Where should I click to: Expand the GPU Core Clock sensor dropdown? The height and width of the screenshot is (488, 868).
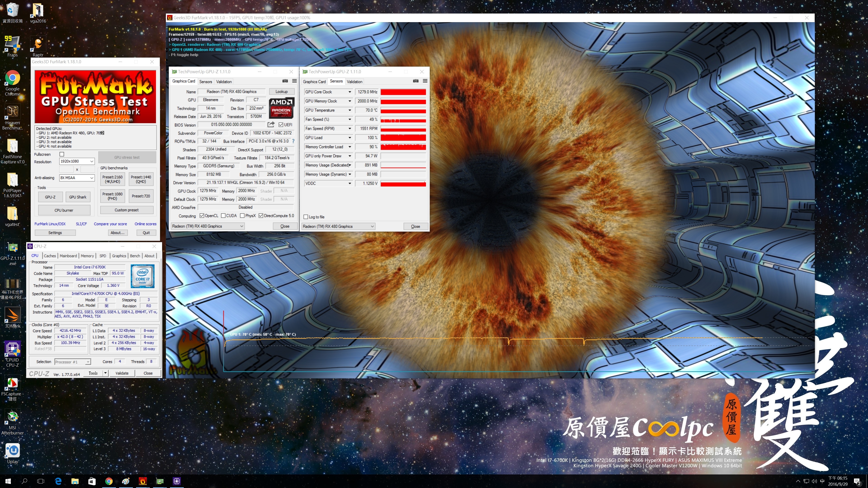tap(350, 92)
